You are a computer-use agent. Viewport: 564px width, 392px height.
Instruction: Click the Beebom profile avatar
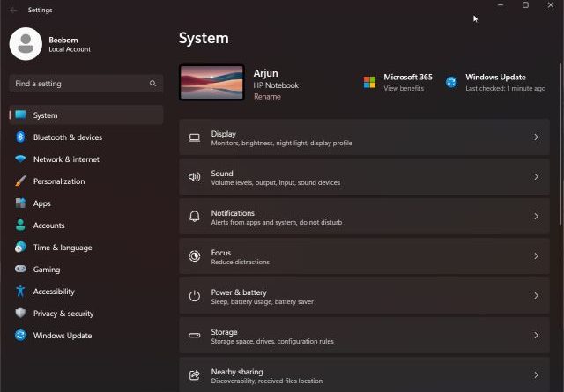[26, 44]
